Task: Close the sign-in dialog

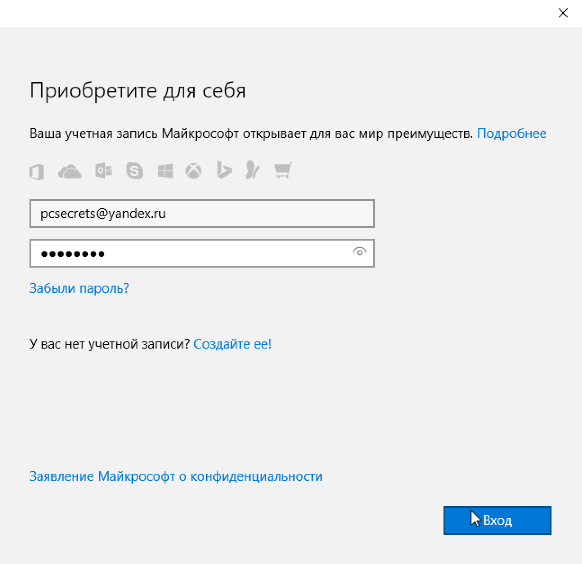Action: tap(563, 13)
